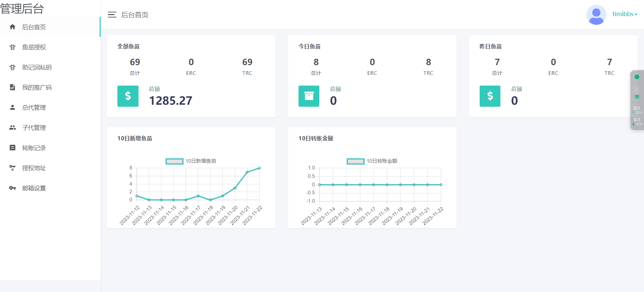Click the dollar icon in 全部鱼苗 card
Screen dimensions: 644x292
coord(128,96)
